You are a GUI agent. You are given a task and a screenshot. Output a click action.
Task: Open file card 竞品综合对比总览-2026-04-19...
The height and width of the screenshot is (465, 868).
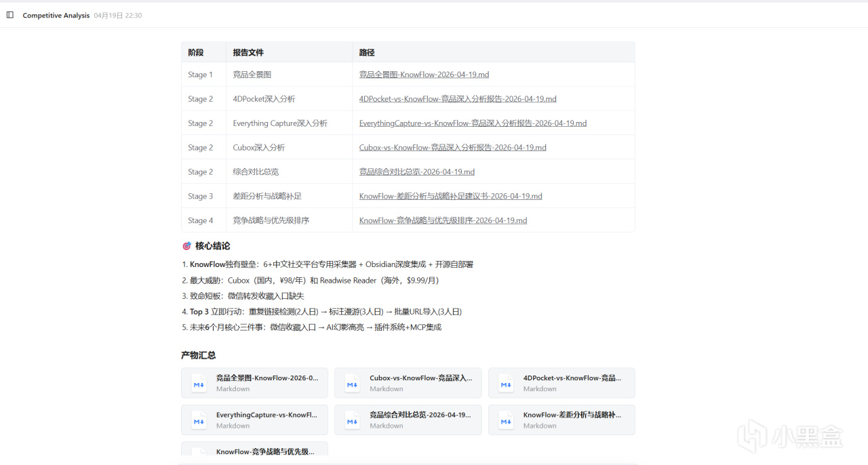pyautogui.click(x=408, y=420)
